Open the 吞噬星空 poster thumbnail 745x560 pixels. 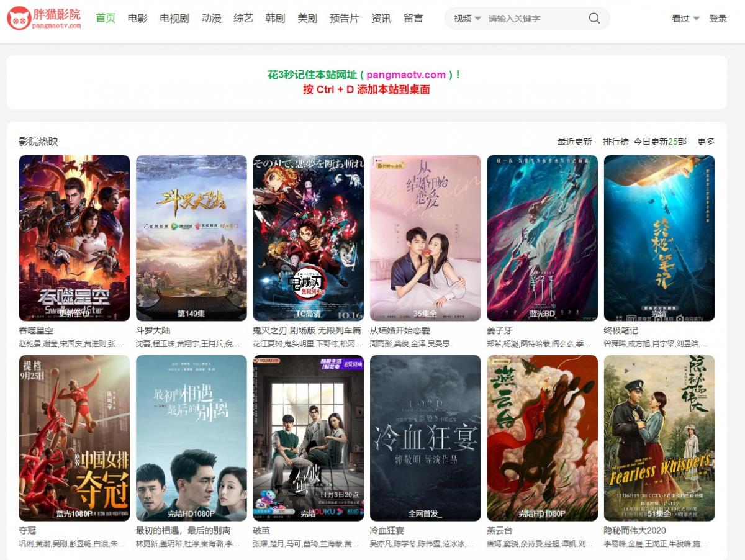coord(74,238)
